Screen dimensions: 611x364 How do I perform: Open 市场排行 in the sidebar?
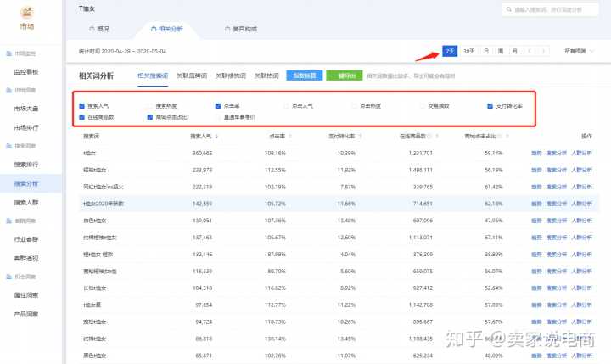pyautogui.click(x=26, y=127)
